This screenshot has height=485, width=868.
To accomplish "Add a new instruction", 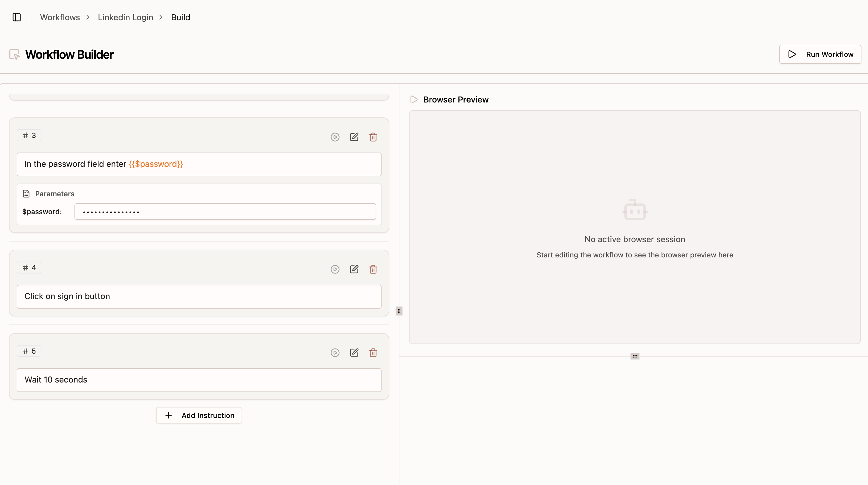I will [x=199, y=415].
